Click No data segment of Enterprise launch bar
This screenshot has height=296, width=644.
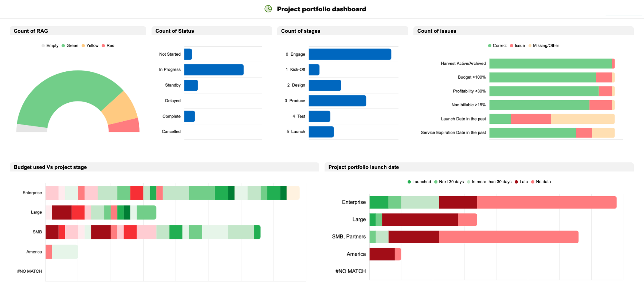pyautogui.click(x=547, y=202)
